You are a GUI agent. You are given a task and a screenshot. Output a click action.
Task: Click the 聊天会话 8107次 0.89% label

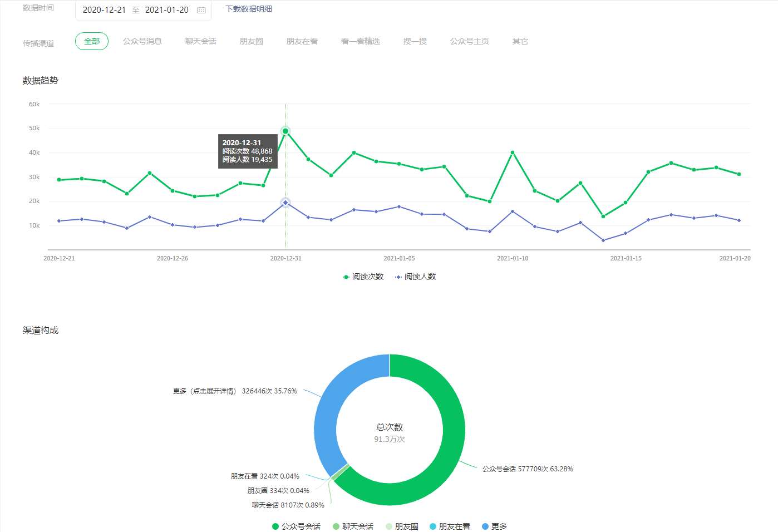coord(288,505)
